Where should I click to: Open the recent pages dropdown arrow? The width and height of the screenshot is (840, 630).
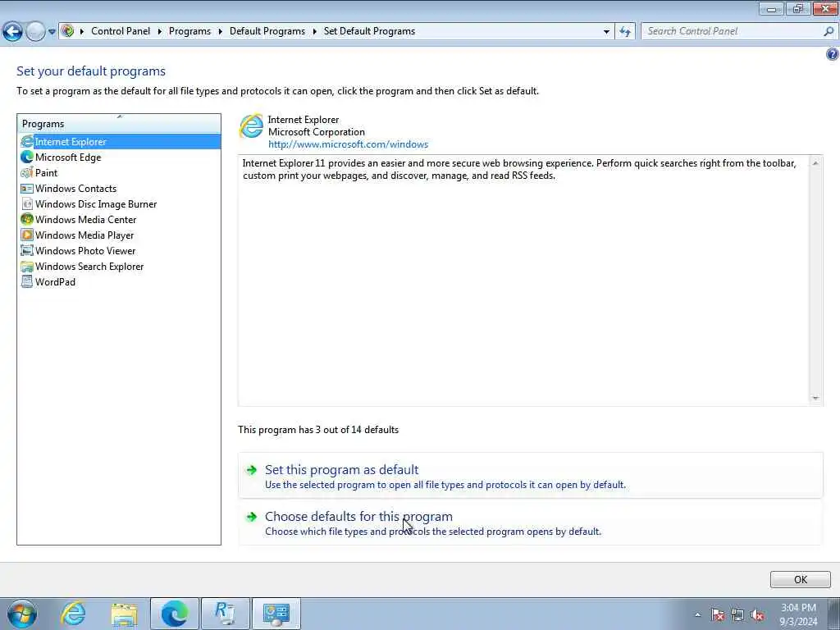pyautogui.click(x=52, y=32)
